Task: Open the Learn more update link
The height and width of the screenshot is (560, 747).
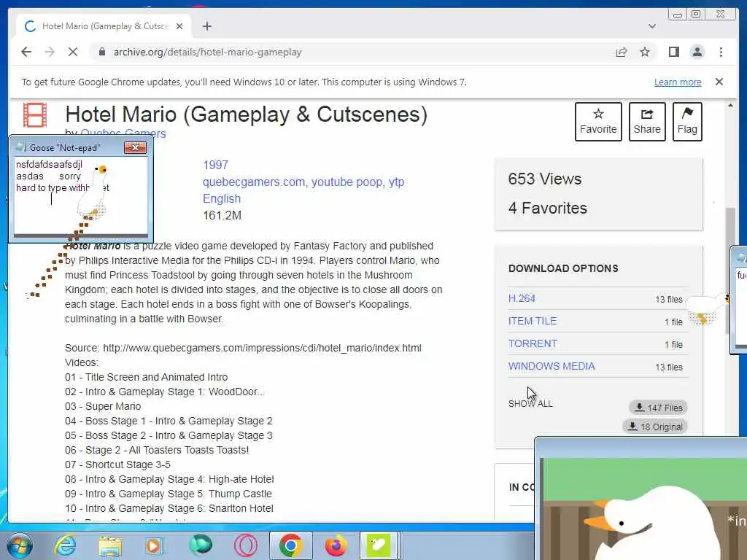Action: click(678, 82)
